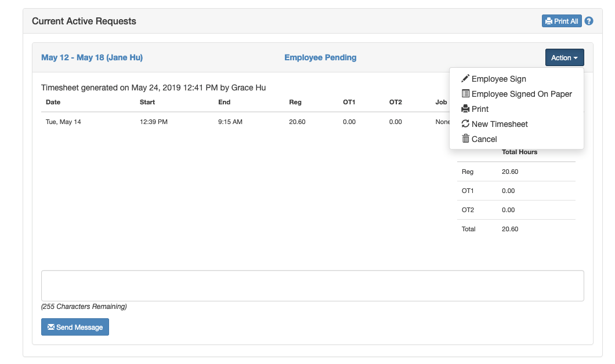This screenshot has height=364, width=615.
Task: Click the Employee Pending status label
Action: point(320,57)
